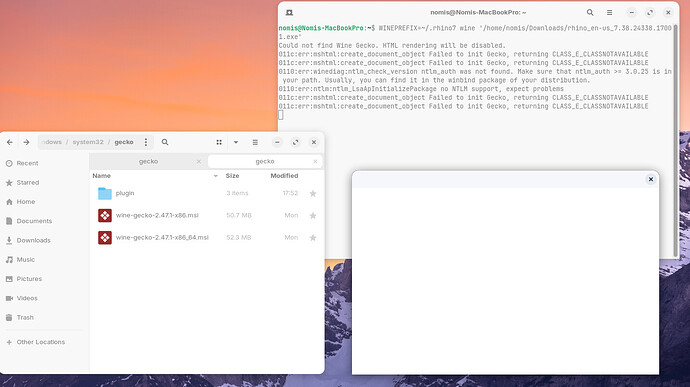This screenshot has width=690, height=387.
Task: Click the 50.7 MB size value
Action: [x=239, y=215]
